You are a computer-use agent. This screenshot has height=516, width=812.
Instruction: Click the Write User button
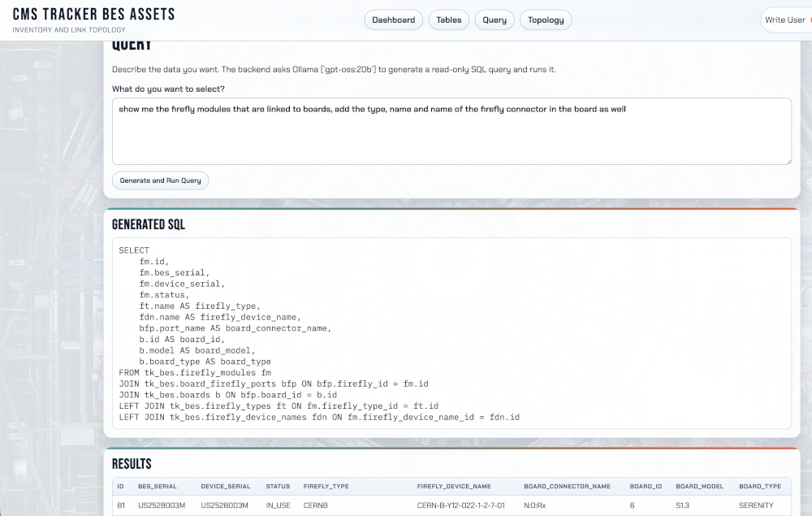tap(784, 20)
